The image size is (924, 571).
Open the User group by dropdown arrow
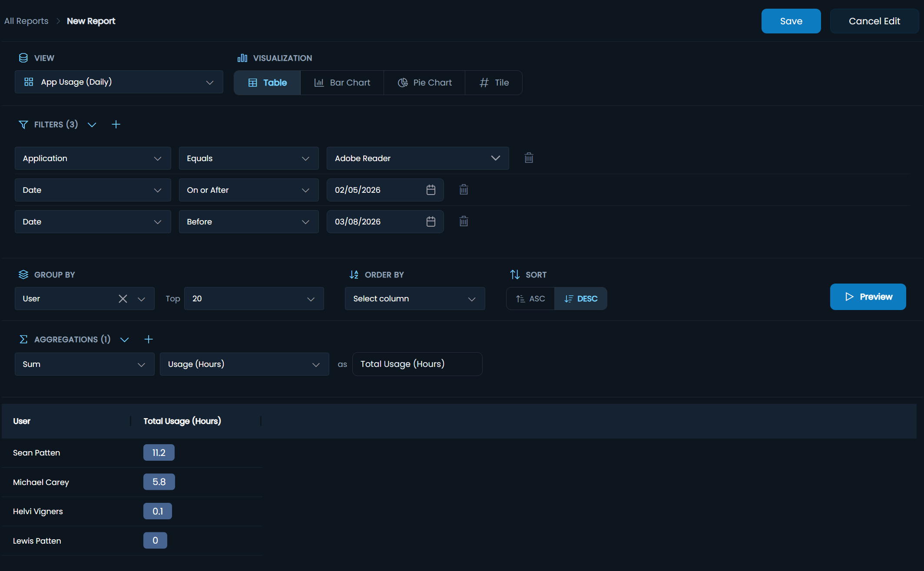click(x=141, y=299)
